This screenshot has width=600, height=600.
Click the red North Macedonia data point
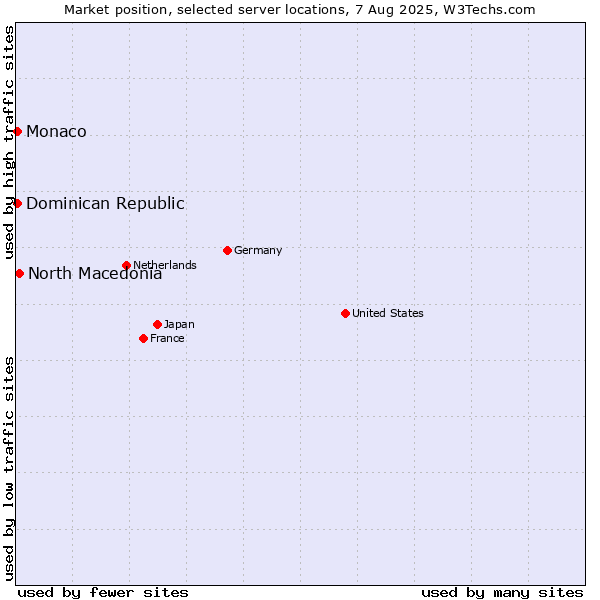pyautogui.click(x=20, y=274)
